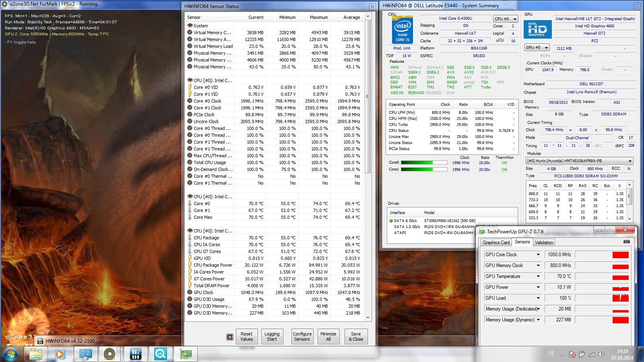Click the Core1 green usage bar
This screenshot has width=644, height=362.
click(x=424, y=170)
